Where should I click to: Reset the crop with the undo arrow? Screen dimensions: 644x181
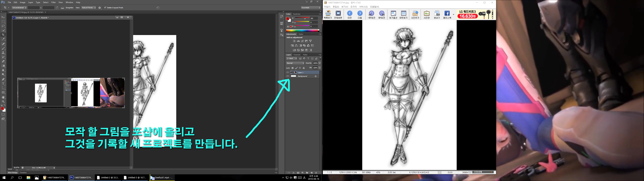158,8
